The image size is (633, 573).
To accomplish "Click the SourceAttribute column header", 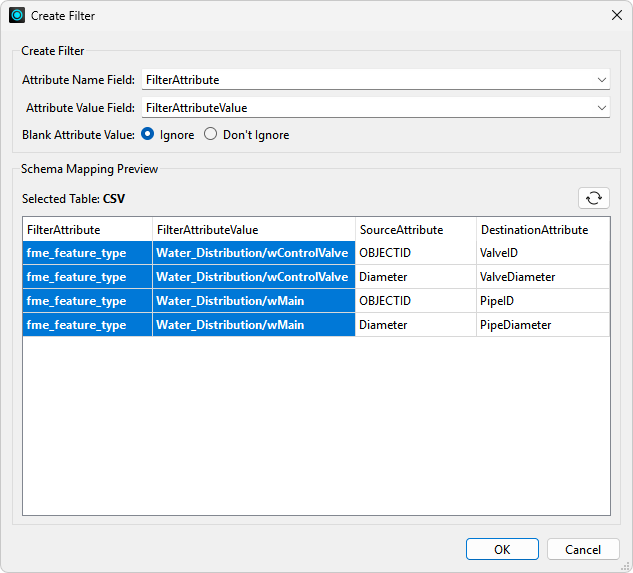I will (x=415, y=229).
